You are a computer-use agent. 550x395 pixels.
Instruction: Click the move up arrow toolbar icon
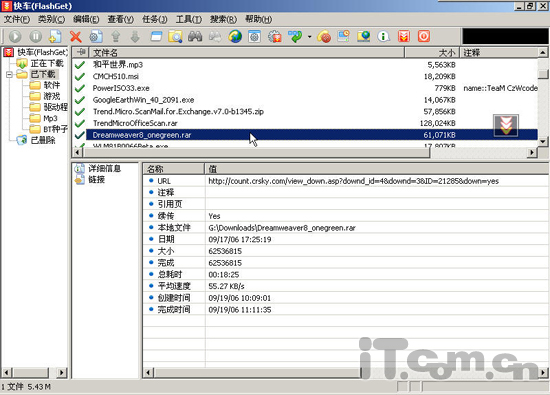[116, 36]
